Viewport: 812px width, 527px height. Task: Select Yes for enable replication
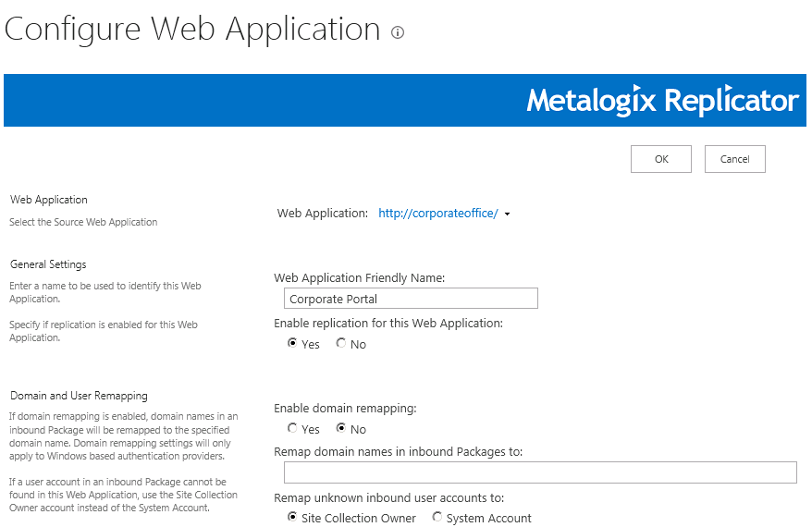pos(293,344)
